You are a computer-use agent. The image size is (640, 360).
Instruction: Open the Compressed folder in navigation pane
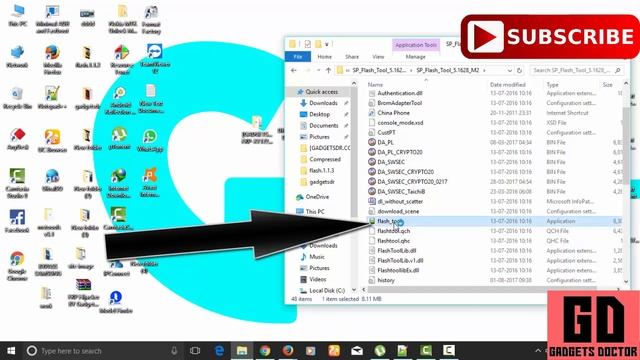pos(324,159)
